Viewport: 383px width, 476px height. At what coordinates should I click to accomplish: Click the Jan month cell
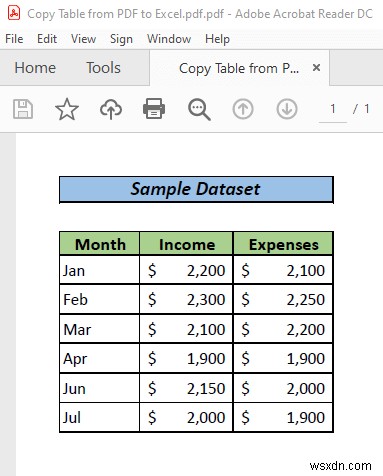(100, 270)
